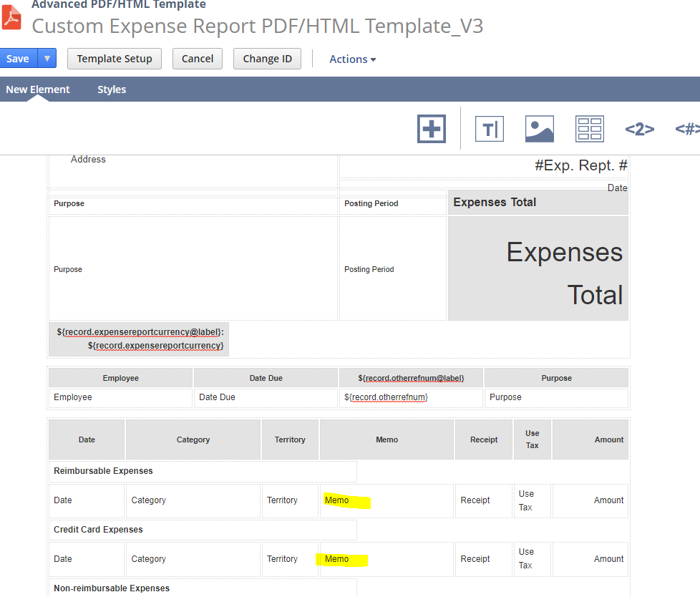Image resolution: width=700 pixels, height=597 pixels.
Task: Open the Actions dropdown menu
Action: pos(352,59)
